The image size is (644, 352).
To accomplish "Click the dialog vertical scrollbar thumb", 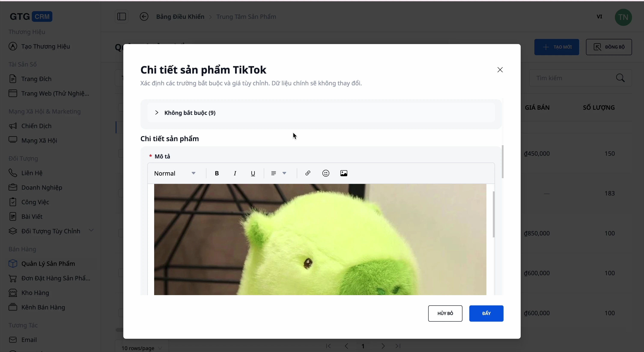I will click(502, 162).
